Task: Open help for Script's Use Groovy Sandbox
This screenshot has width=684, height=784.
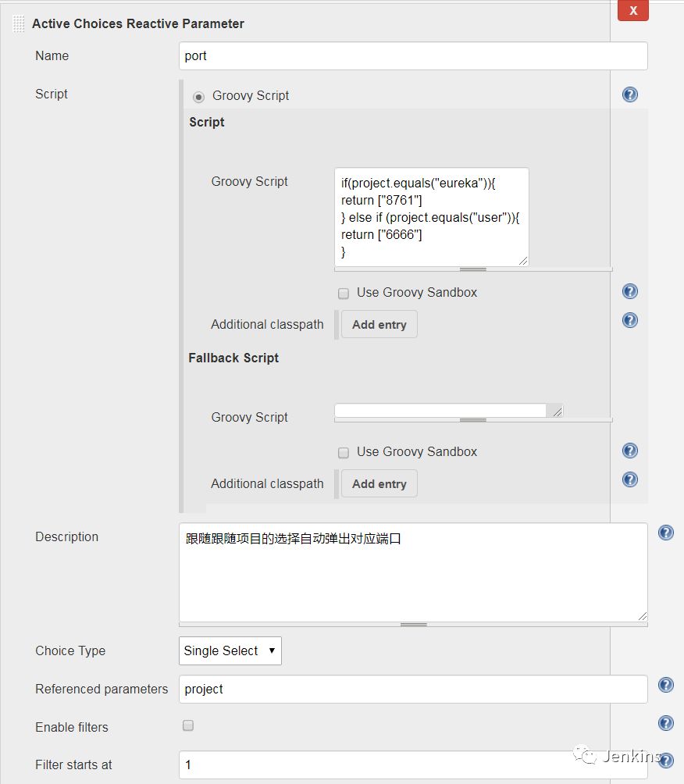Action: [x=630, y=291]
